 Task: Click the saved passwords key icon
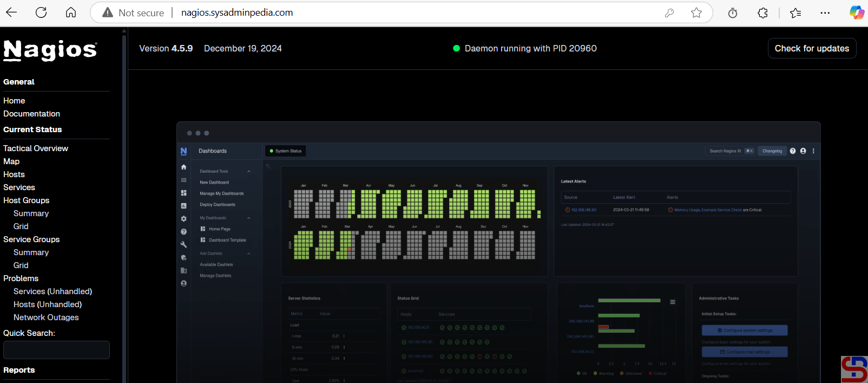669,12
